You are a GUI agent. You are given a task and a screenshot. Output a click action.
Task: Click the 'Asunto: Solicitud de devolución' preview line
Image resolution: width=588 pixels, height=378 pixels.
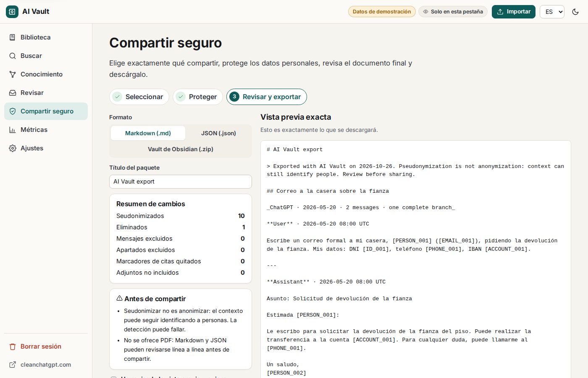(x=339, y=299)
